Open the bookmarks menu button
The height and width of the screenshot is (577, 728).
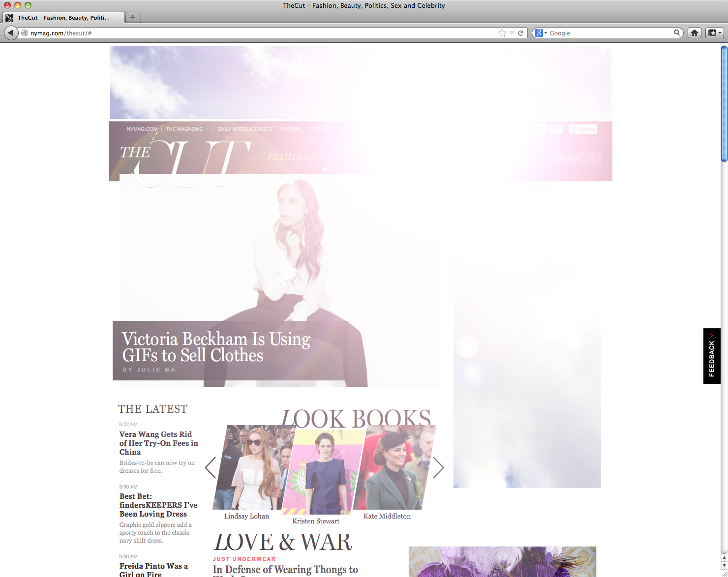click(x=714, y=33)
